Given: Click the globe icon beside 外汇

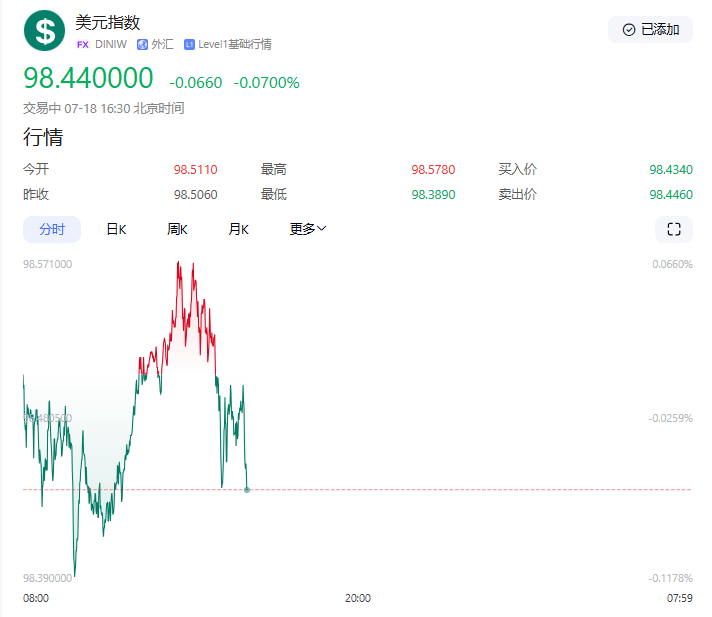Looking at the screenshot, I should (143, 44).
